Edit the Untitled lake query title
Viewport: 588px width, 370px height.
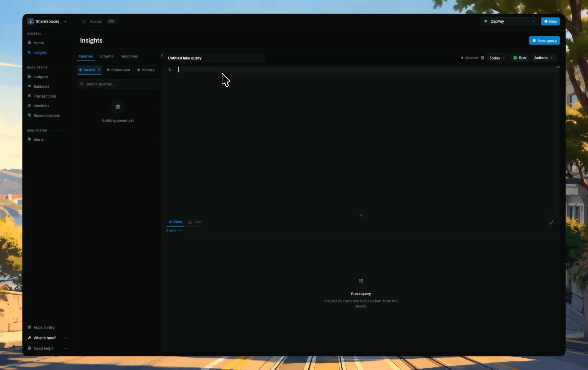point(216,58)
